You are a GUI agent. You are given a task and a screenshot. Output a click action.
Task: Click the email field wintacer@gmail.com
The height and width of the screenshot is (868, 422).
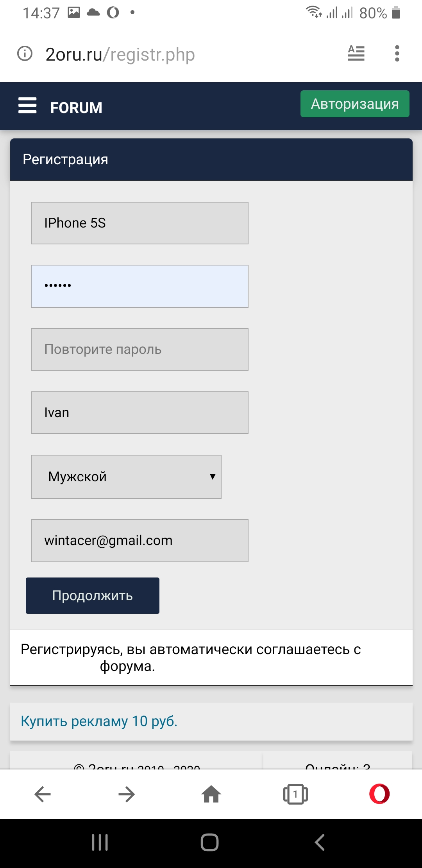point(139,540)
